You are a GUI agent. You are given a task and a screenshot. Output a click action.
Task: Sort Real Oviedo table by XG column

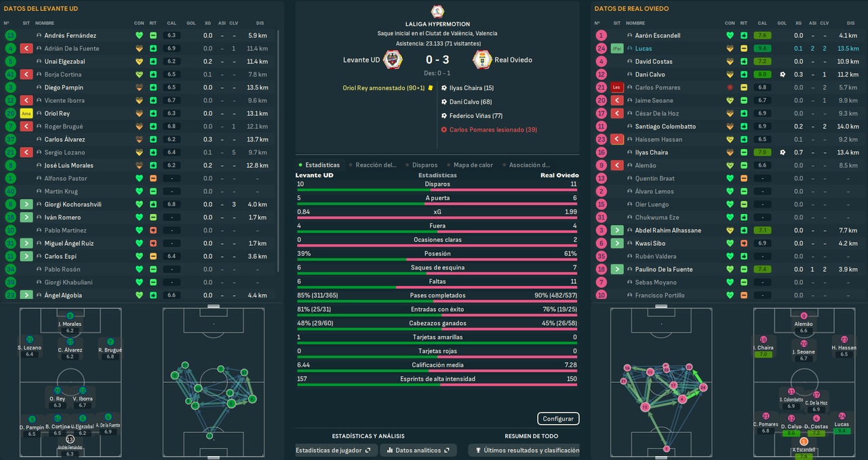(x=798, y=23)
